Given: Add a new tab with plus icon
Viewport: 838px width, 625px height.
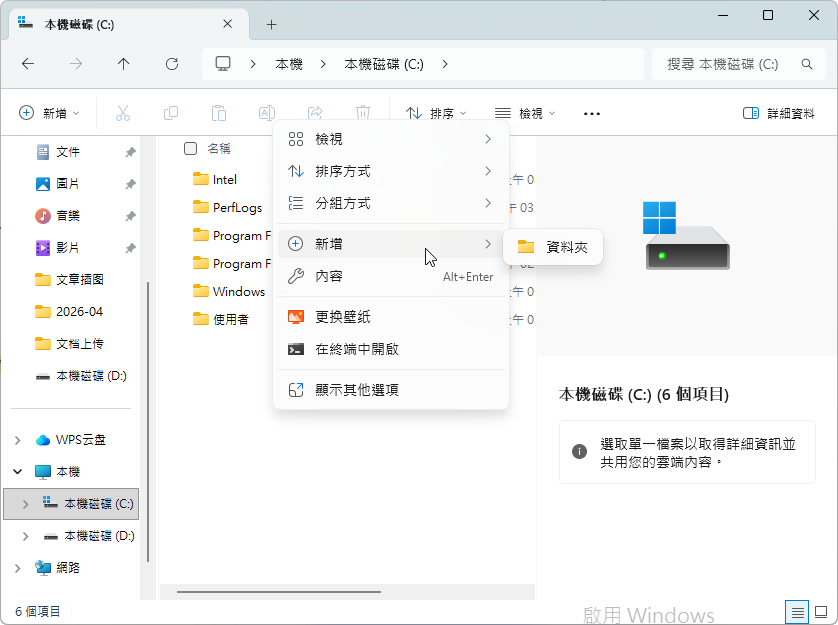Looking at the screenshot, I should [271, 24].
